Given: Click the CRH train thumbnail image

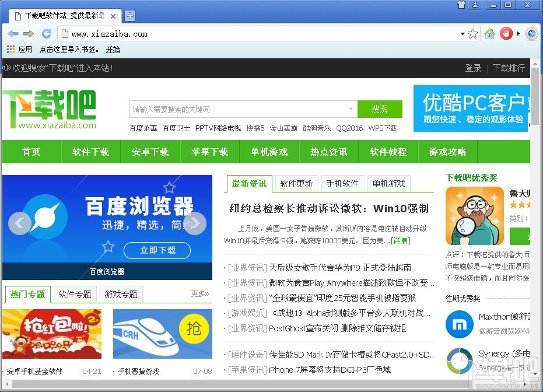Looking at the screenshot, I should tap(162, 334).
